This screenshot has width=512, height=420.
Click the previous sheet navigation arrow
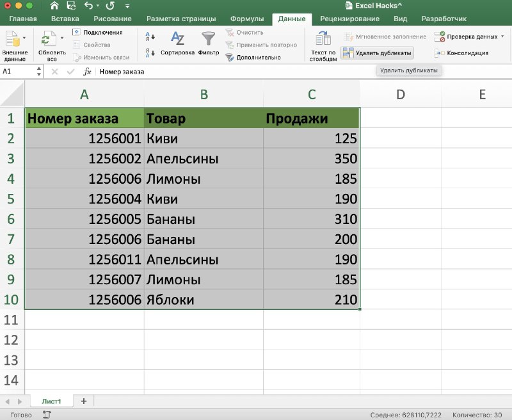click(8, 401)
